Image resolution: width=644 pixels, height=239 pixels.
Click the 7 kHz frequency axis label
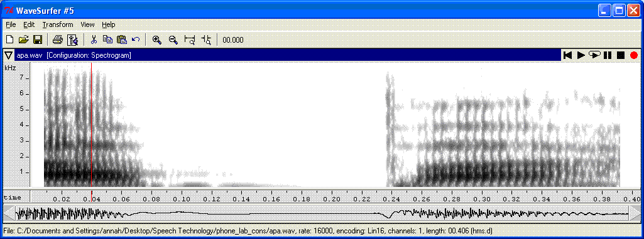[22, 78]
